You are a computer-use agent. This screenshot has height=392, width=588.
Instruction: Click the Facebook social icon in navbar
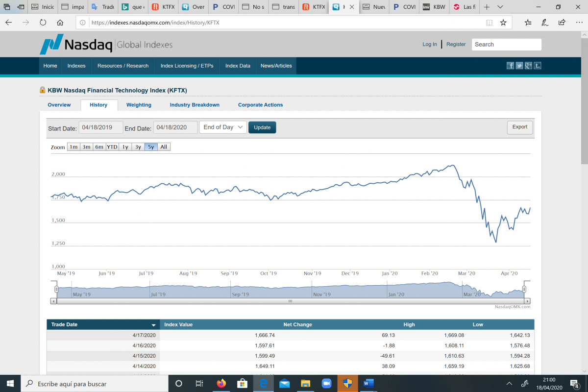click(510, 66)
